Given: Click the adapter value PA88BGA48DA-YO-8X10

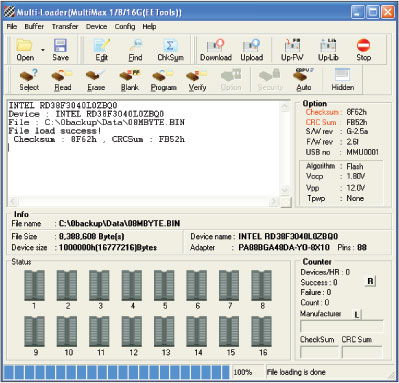Looking at the screenshot, I should coord(284,248).
